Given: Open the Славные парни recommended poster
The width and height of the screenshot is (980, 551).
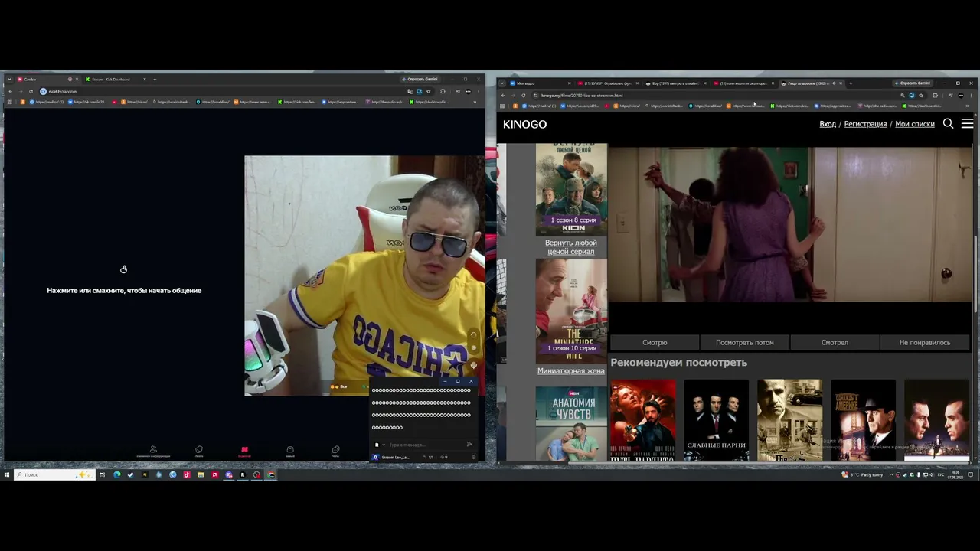Looking at the screenshot, I should 716,420.
